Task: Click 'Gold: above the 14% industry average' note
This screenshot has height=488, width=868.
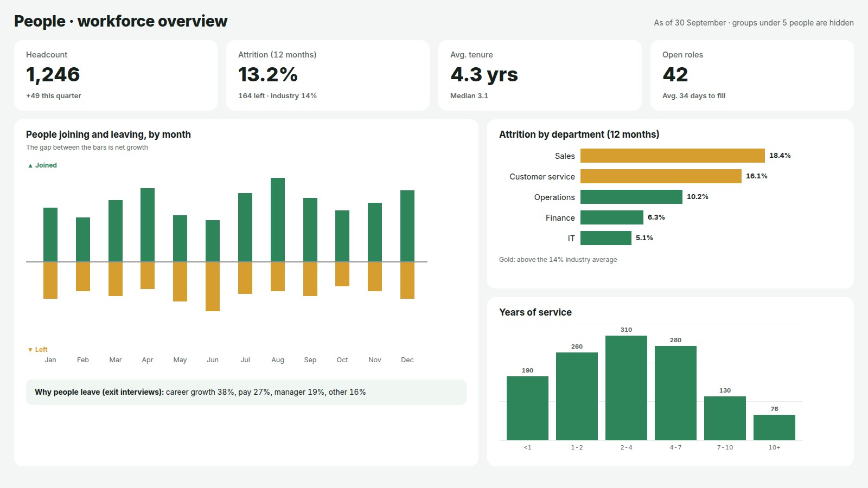Action: pos(558,260)
